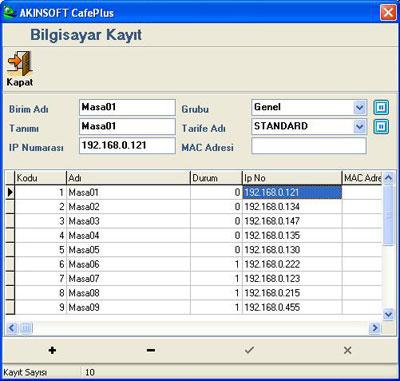Delete record using minus icon
The height and width of the screenshot is (381, 400).
click(x=151, y=350)
